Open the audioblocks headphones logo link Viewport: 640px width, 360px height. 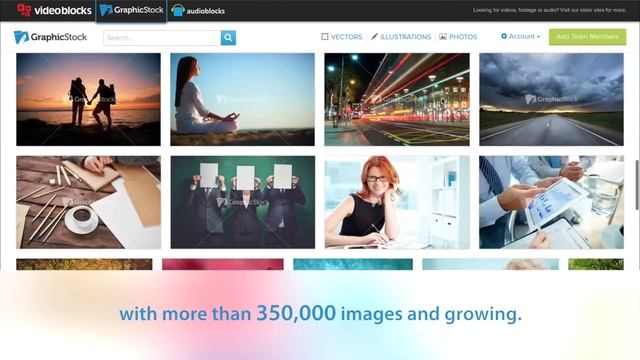198,11
